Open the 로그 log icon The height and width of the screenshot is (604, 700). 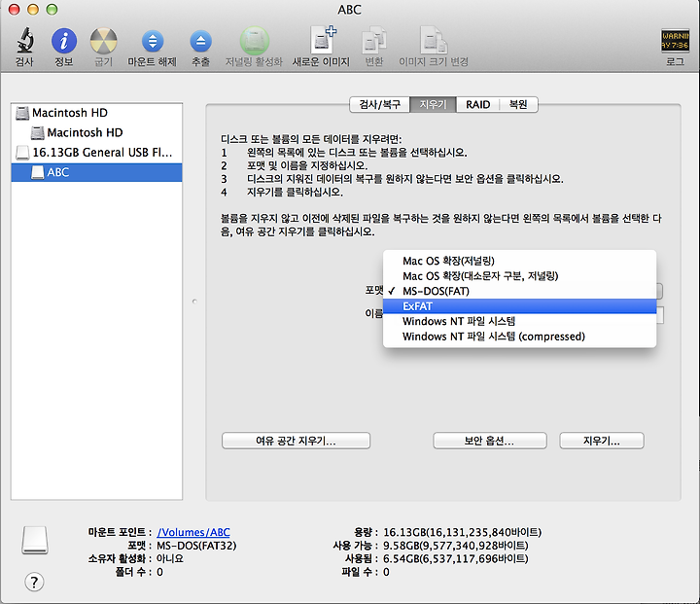click(675, 41)
